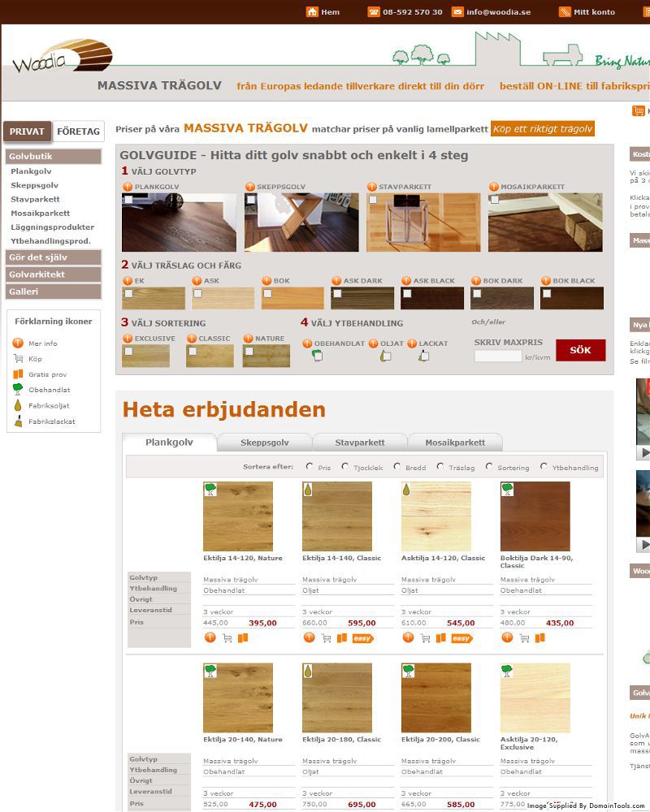The image size is (650, 812).
Task: Open Ytbehandlingsprod. in sidebar
Action: pos(50,241)
